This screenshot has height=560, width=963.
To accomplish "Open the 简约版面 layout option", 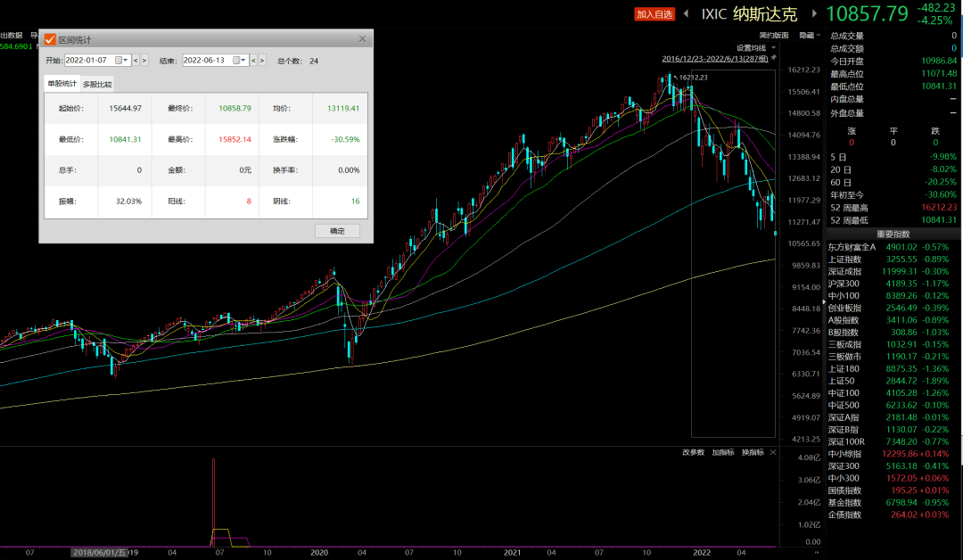I will click(776, 36).
